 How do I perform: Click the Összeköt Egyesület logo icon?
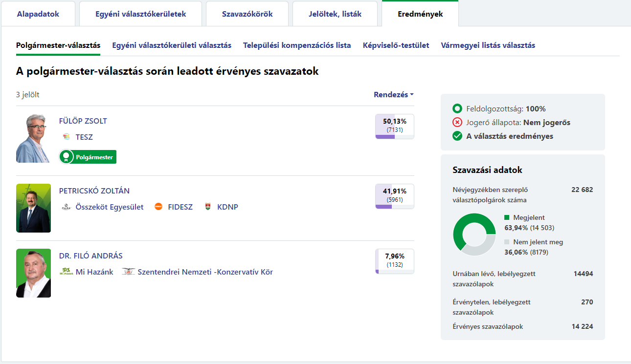click(x=66, y=207)
